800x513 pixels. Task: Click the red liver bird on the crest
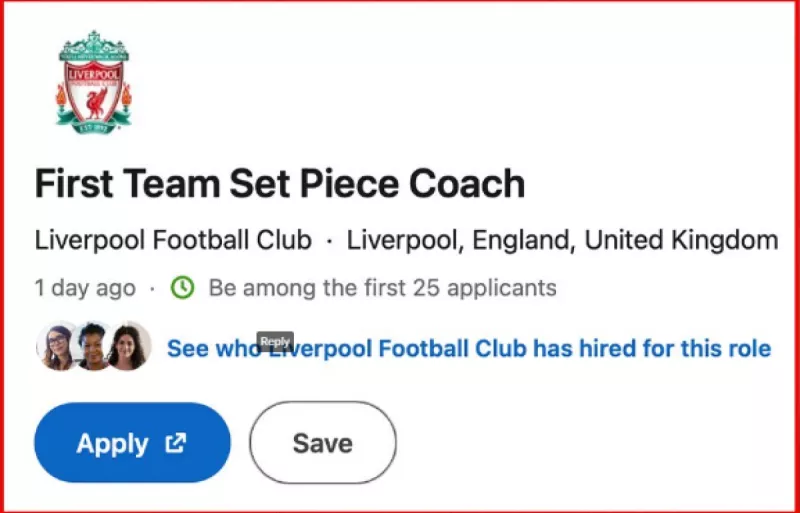tap(94, 97)
